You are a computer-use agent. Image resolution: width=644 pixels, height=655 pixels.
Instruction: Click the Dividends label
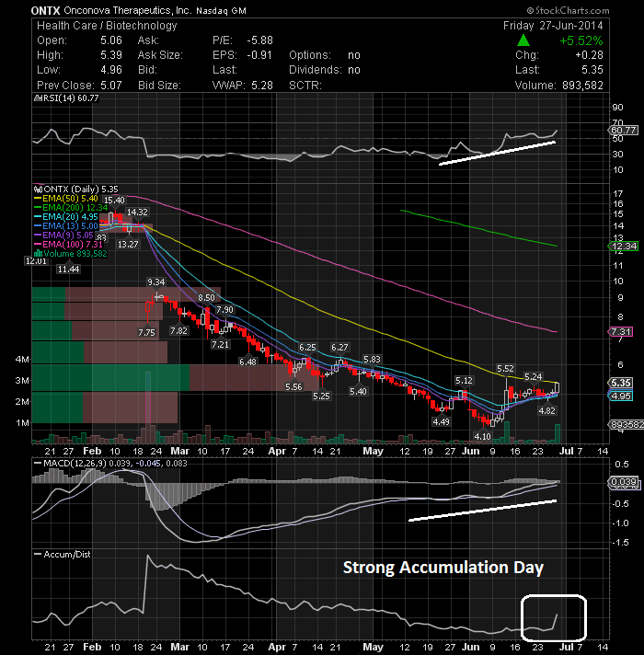316,70
